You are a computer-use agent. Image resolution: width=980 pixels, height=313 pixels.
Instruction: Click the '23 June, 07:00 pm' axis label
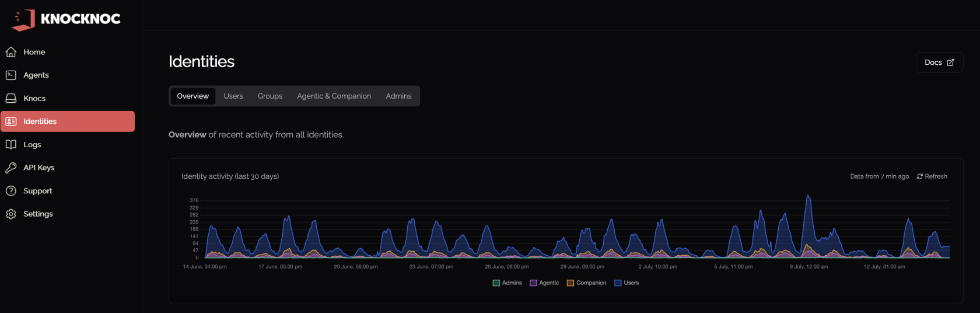click(x=431, y=267)
